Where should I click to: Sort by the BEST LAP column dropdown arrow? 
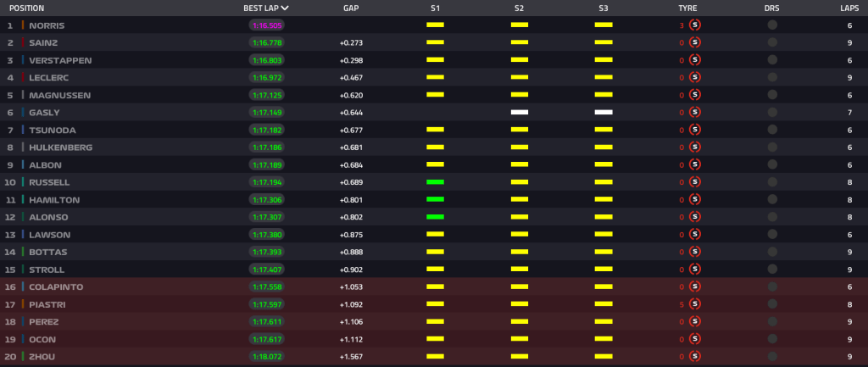[x=285, y=8]
